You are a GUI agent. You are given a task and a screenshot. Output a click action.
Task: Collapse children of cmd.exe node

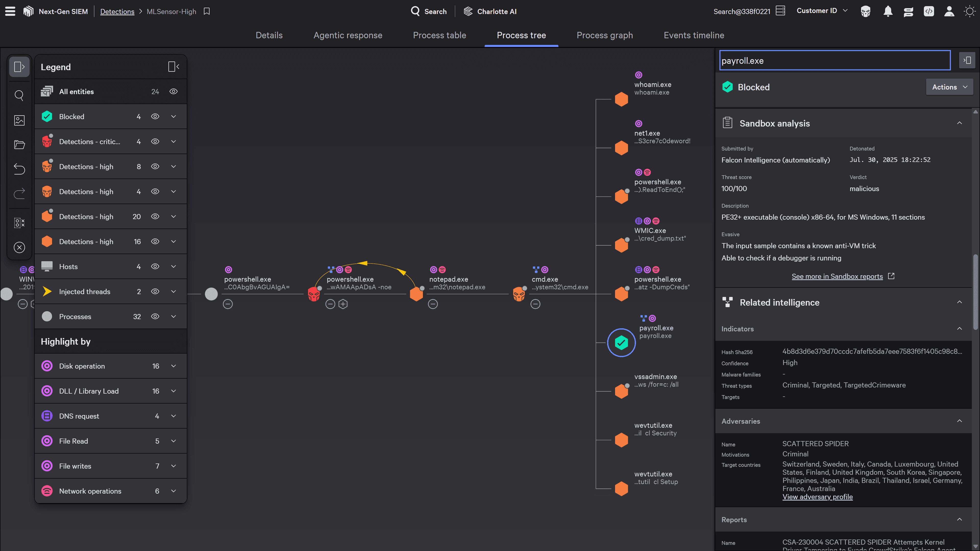click(x=535, y=304)
